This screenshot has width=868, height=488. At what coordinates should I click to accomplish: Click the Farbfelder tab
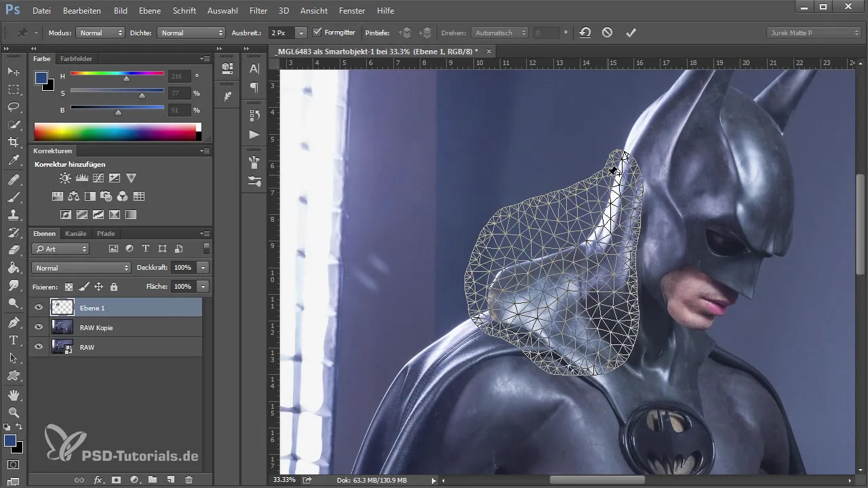pyautogui.click(x=76, y=59)
